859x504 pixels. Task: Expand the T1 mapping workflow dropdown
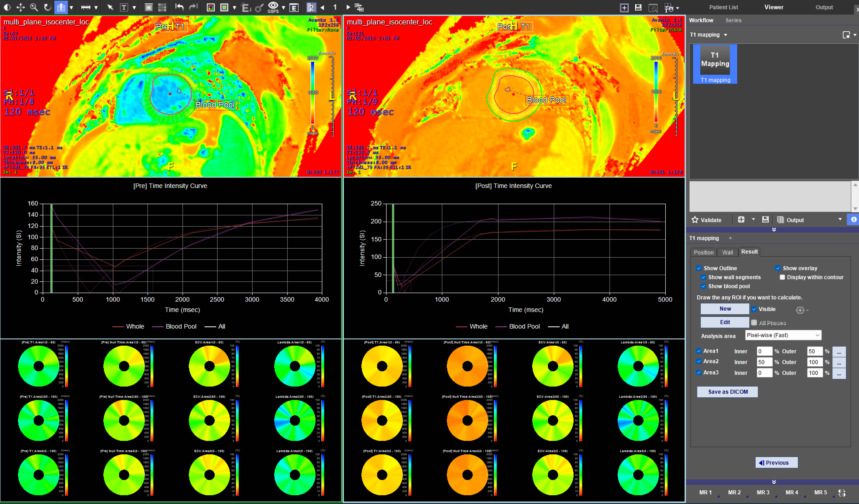point(725,35)
